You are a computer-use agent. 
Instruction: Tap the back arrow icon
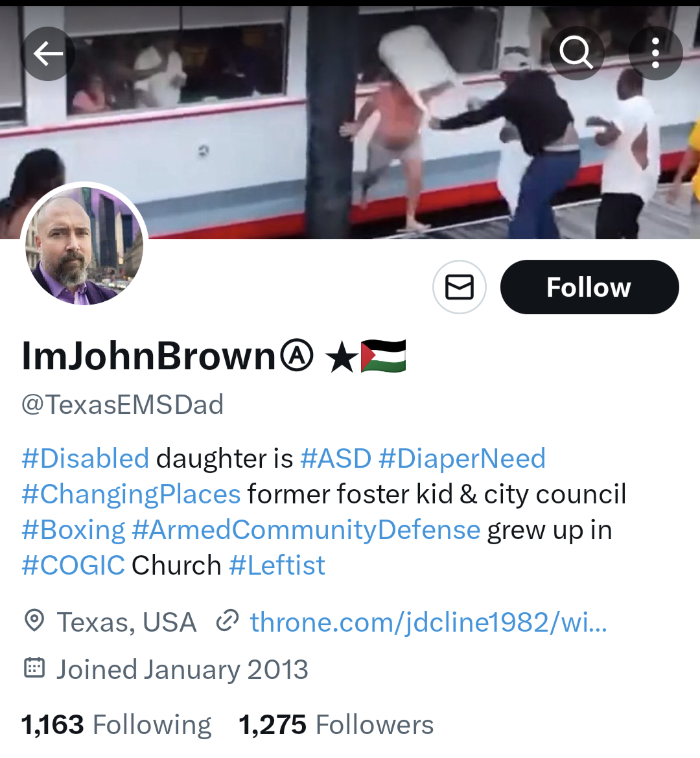[x=48, y=53]
